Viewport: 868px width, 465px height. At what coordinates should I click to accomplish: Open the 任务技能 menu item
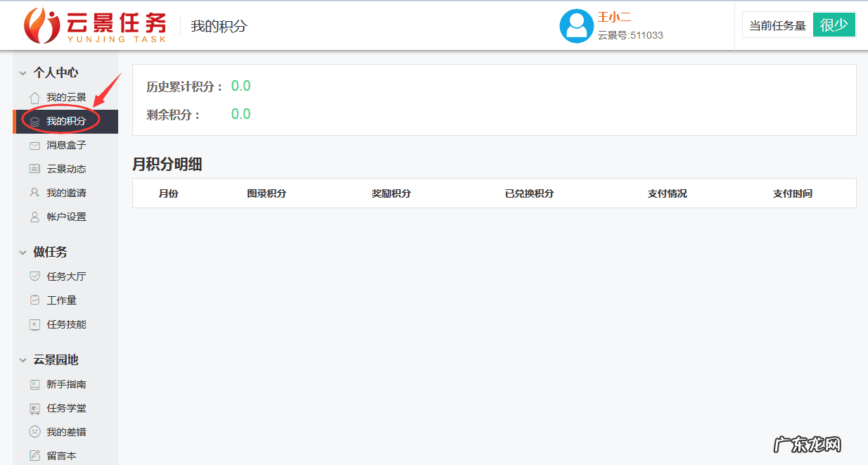tap(66, 324)
